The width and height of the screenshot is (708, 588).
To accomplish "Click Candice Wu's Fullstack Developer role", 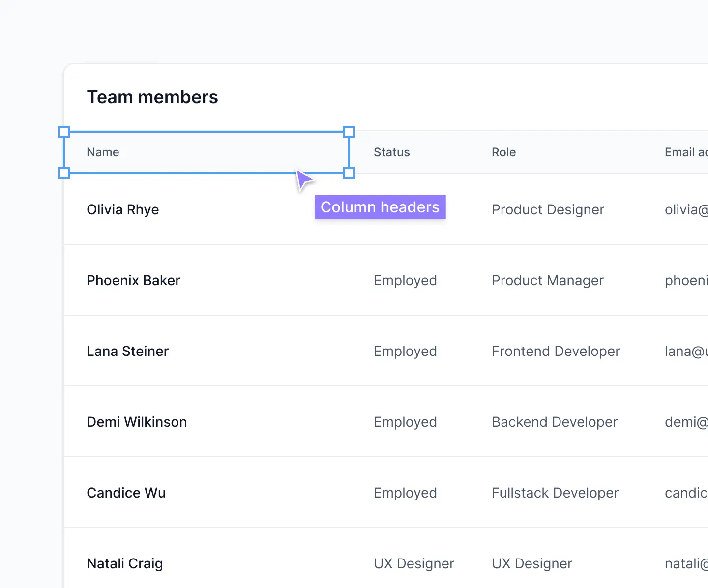I will pos(555,493).
